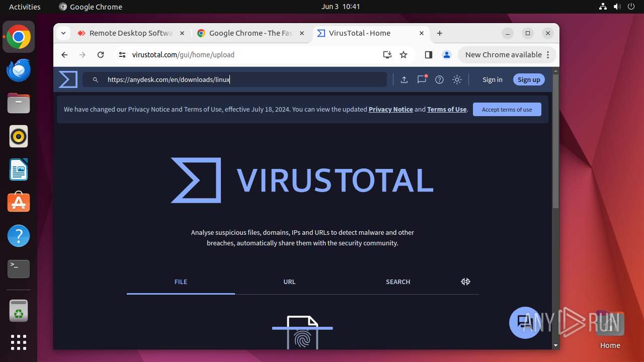The image size is (644, 362).
Task: Open Trash from the dock
Action: [x=19, y=310]
